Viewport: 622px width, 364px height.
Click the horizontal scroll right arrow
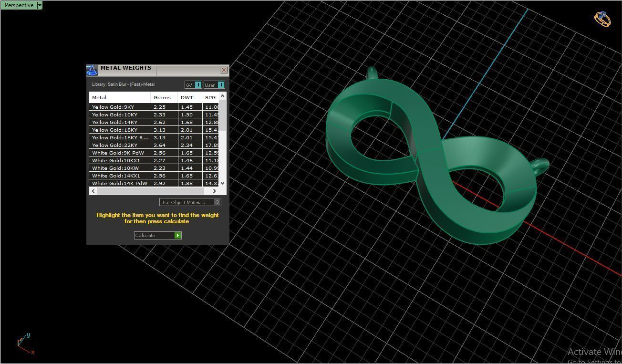point(215,191)
